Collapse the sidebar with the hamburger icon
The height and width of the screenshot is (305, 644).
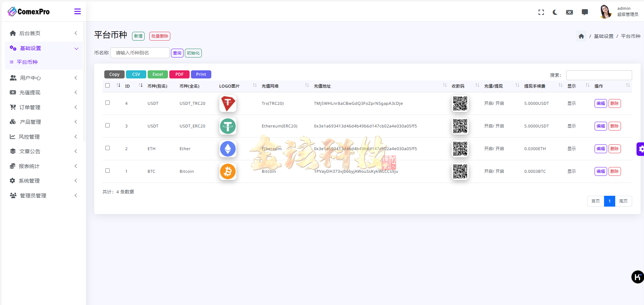coord(78,11)
